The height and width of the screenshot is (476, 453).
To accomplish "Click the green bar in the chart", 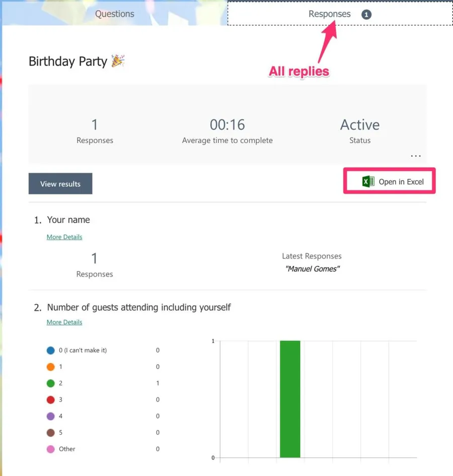I will pos(290,399).
